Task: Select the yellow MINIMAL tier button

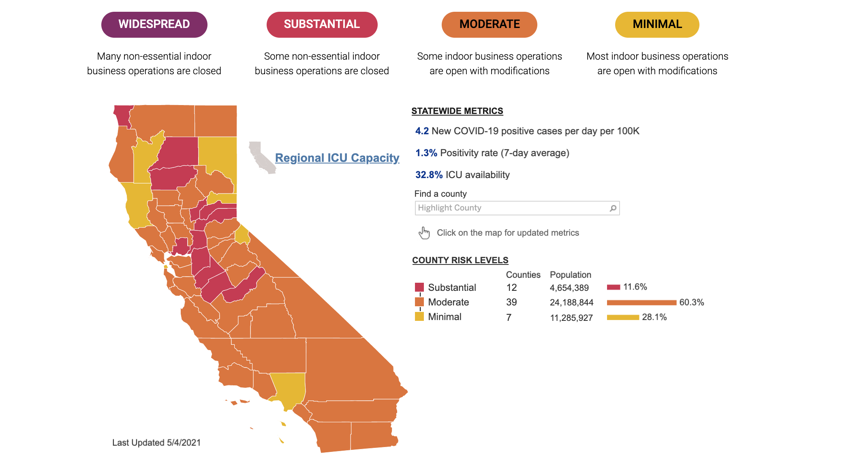Action: (x=657, y=24)
